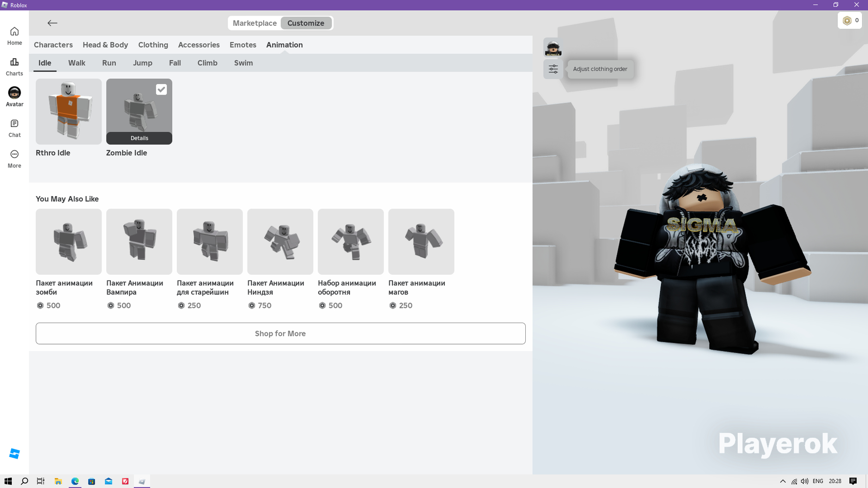Open the red app icon on taskbar
This screenshot has width=868, height=488.
coord(125,481)
